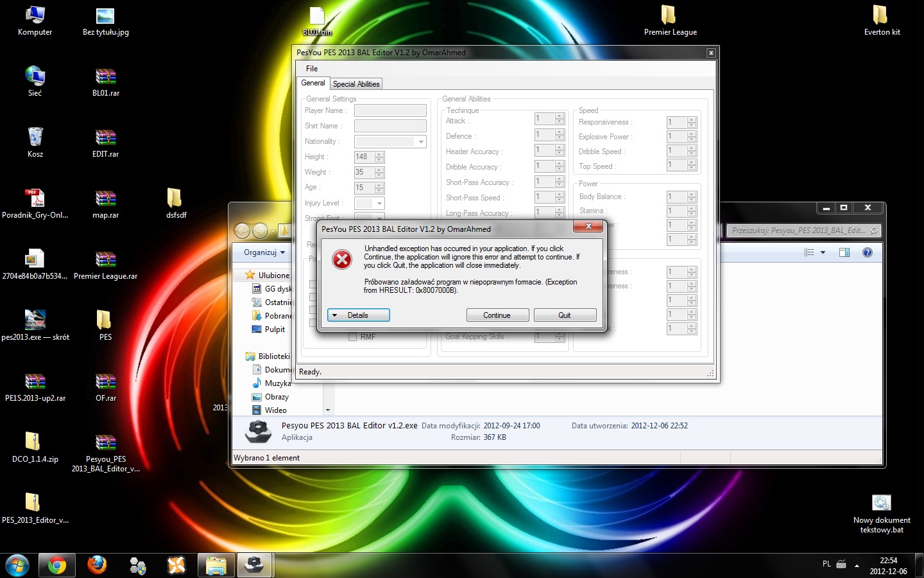The image size is (924, 578).
Task: Select Ulubione in Explorer sidebar
Action: [x=273, y=275]
